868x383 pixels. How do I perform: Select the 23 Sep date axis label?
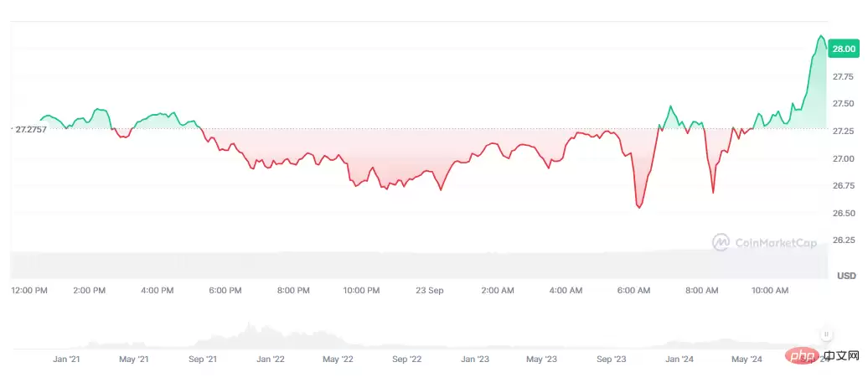coord(429,290)
